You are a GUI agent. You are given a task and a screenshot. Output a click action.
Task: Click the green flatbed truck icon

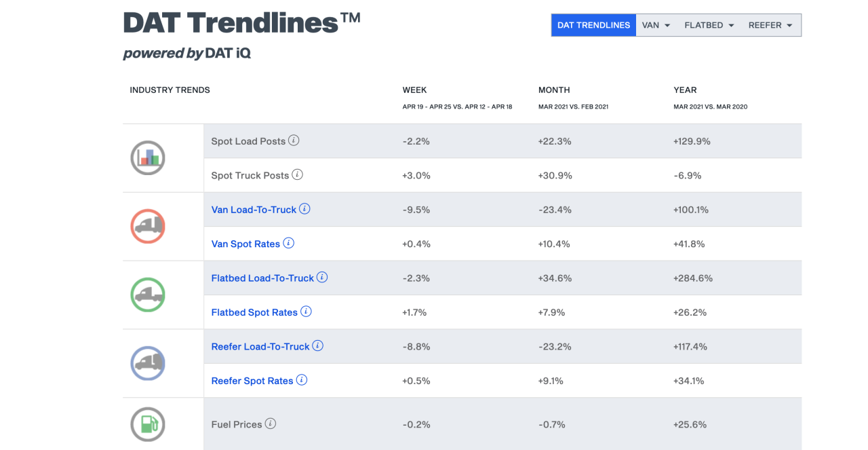(148, 295)
